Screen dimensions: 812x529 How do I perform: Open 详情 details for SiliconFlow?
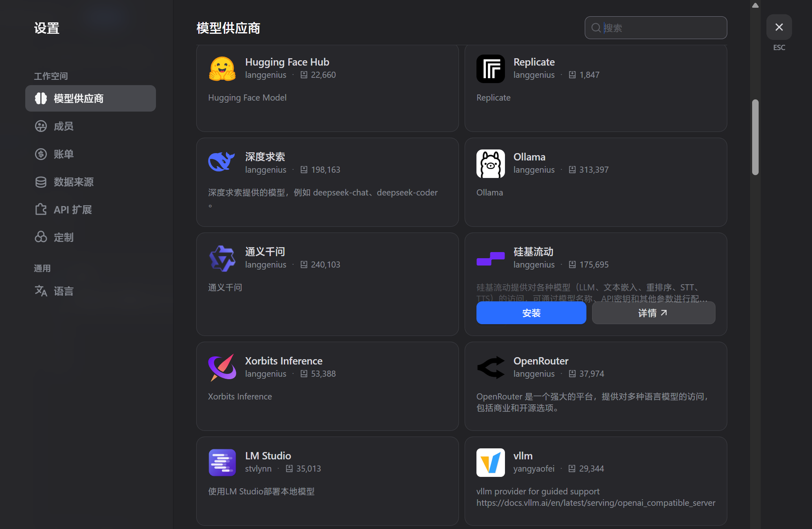653,313
